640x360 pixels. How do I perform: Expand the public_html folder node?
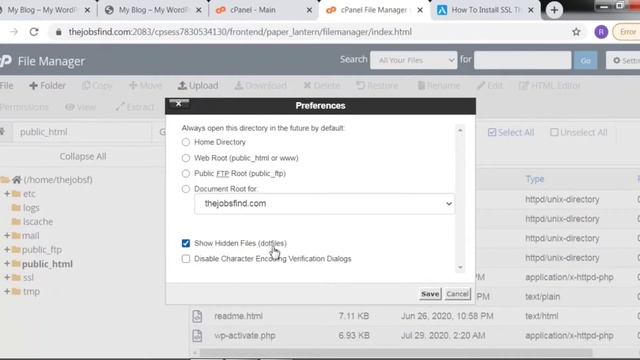pyautogui.click(x=7, y=264)
